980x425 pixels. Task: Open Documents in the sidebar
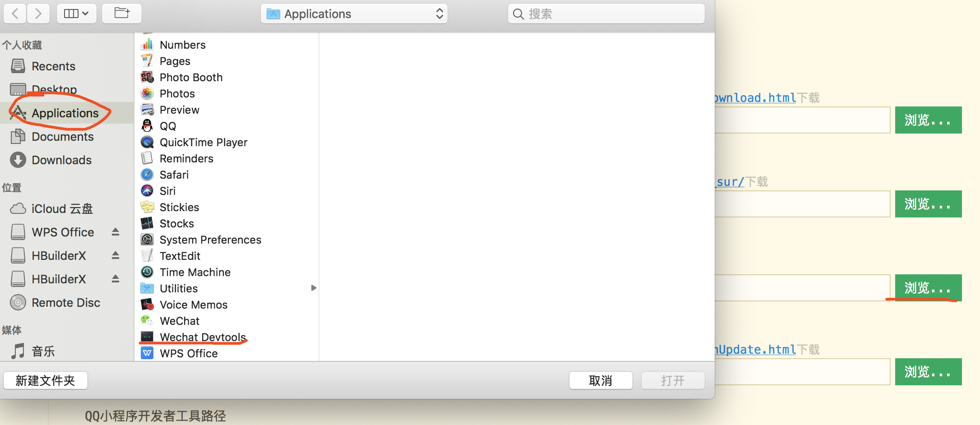click(x=51, y=136)
